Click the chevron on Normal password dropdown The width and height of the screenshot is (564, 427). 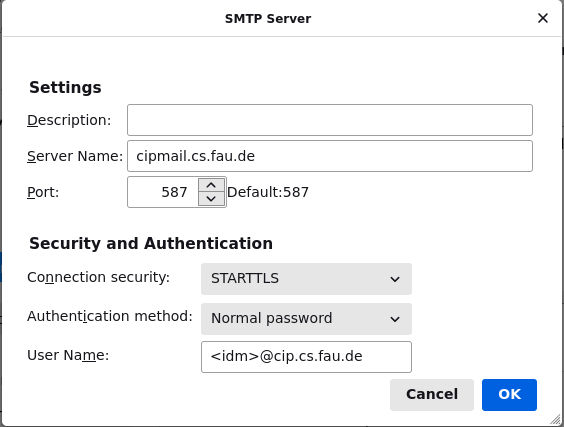click(395, 319)
